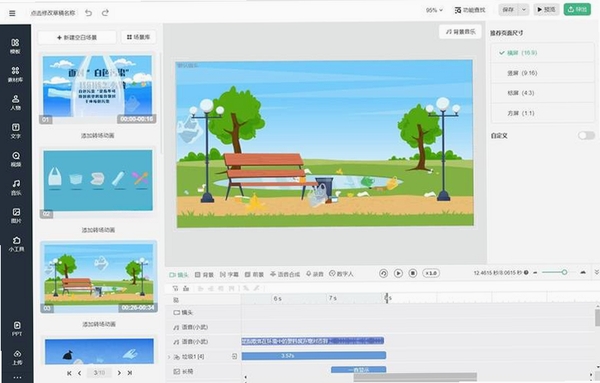Select the 方屏 (1:1) page size
Viewport: 600px width, 383px height.
[x=543, y=113]
